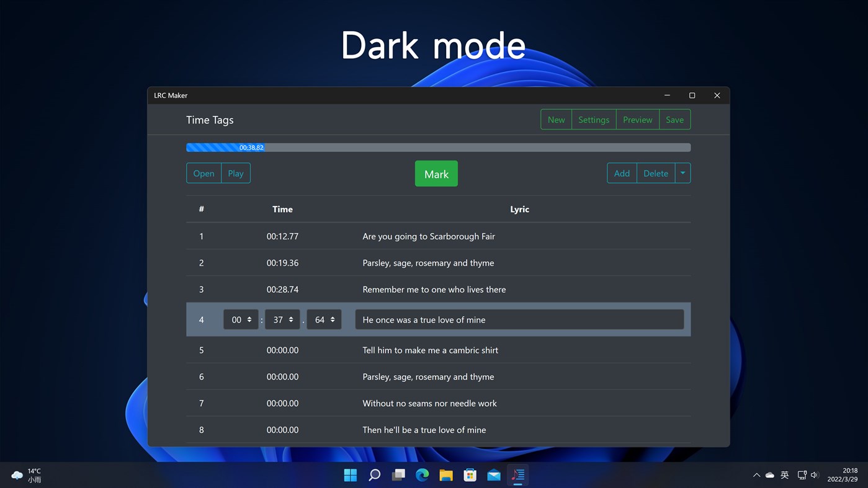Open Task View from the taskbar
The height and width of the screenshot is (488, 868).
click(x=398, y=474)
